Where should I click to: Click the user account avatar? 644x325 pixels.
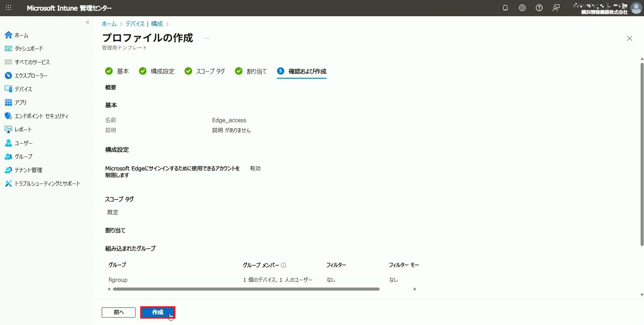pos(636,8)
